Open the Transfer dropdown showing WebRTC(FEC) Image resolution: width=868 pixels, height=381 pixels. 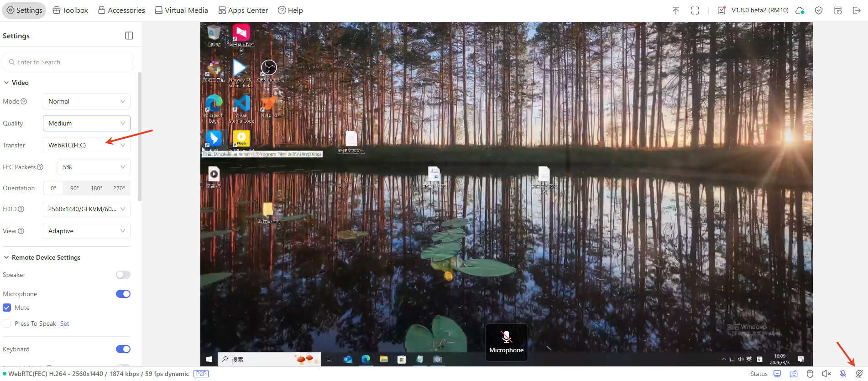point(86,145)
